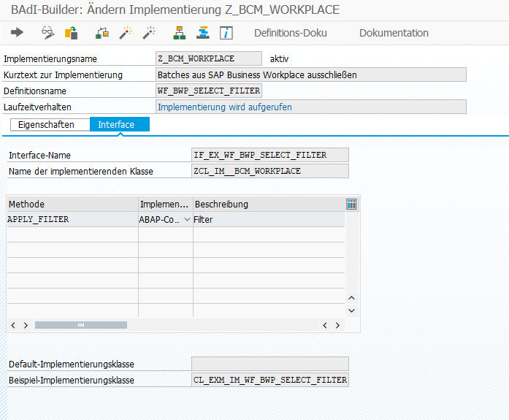This screenshot has height=420, width=509.
Task: Click the 'aktiv' status text
Action: click(x=279, y=58)
